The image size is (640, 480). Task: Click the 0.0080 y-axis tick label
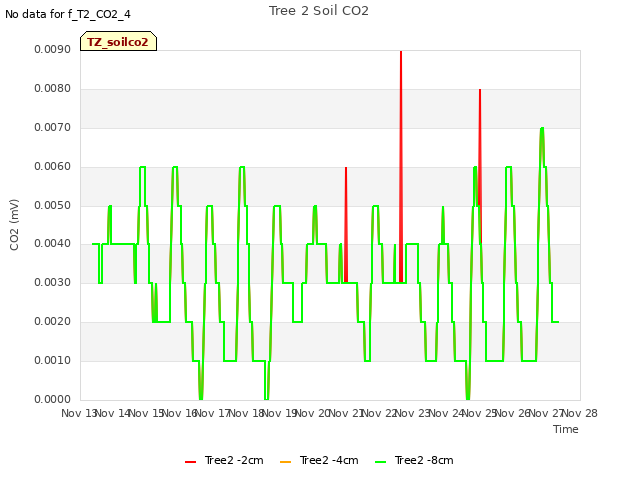[53, 89]
